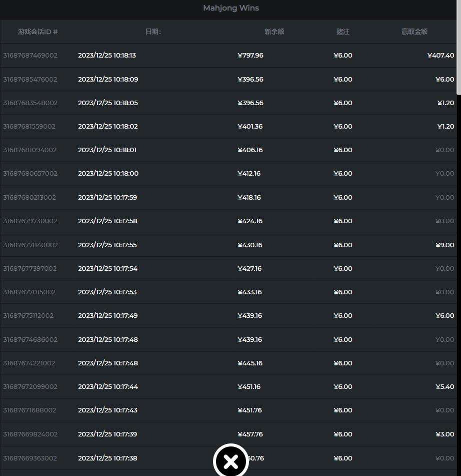
Task: Click the new balance ¥457.76
Action: point(250,434)
